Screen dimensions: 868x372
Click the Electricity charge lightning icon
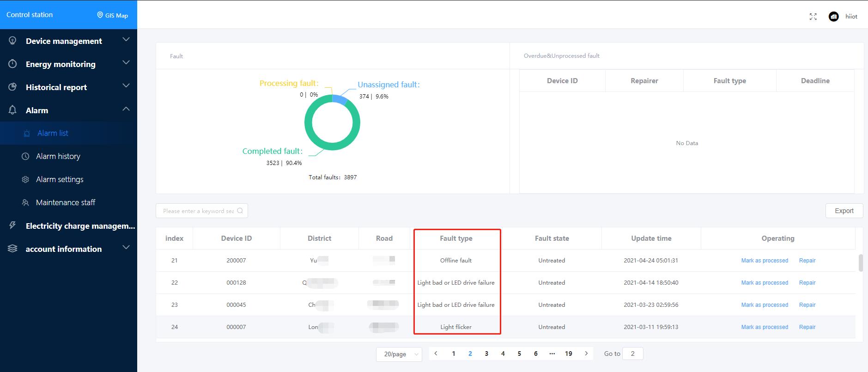point(13,226)
